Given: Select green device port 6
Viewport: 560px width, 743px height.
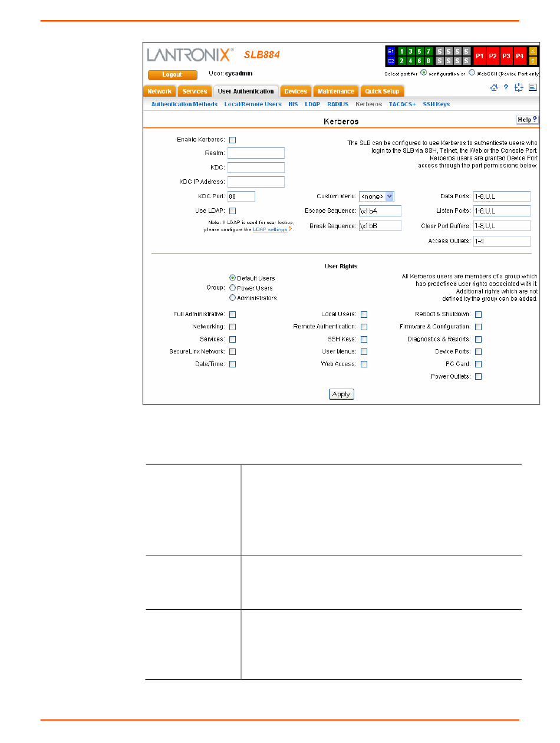Looking at the screenshot, I should (x=420, y=61).
